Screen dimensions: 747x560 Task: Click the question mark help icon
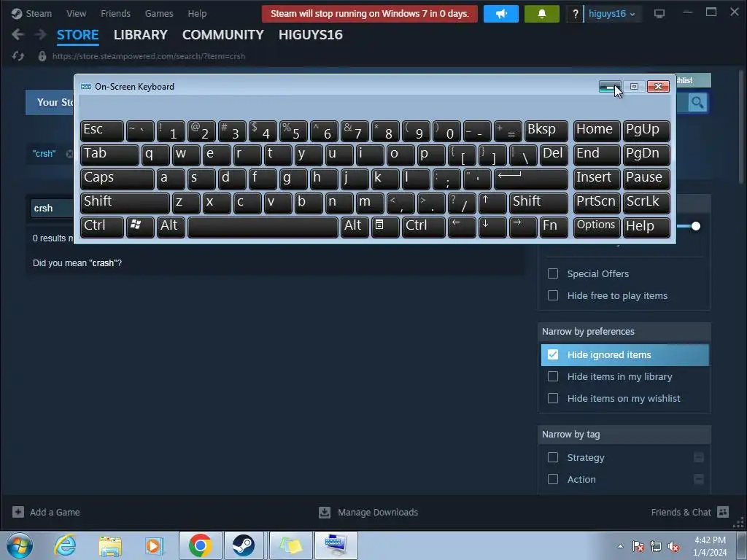click(x=575, y=14)
